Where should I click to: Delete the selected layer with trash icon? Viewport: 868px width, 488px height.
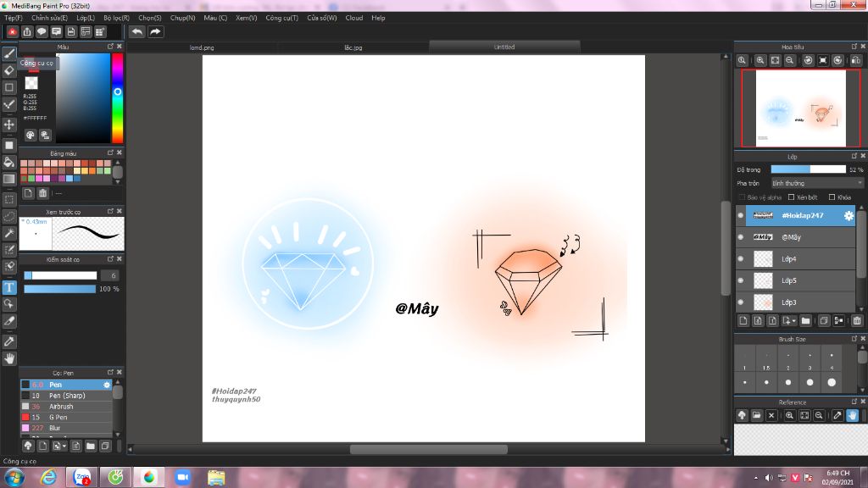[x=857, y=321]
